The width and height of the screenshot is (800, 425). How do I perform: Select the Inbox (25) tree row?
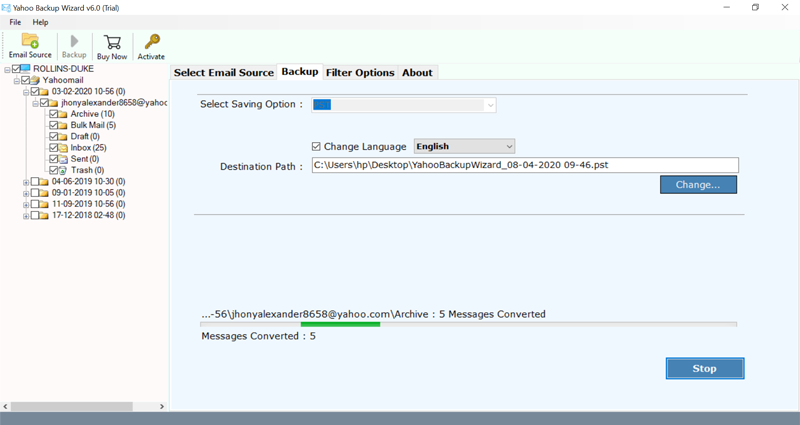tap(88, 147)
